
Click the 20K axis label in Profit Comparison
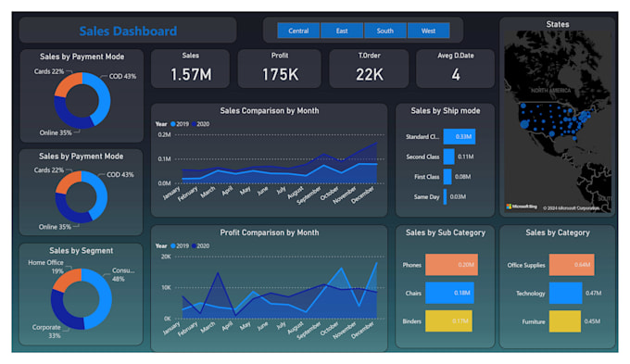[166, 257]
